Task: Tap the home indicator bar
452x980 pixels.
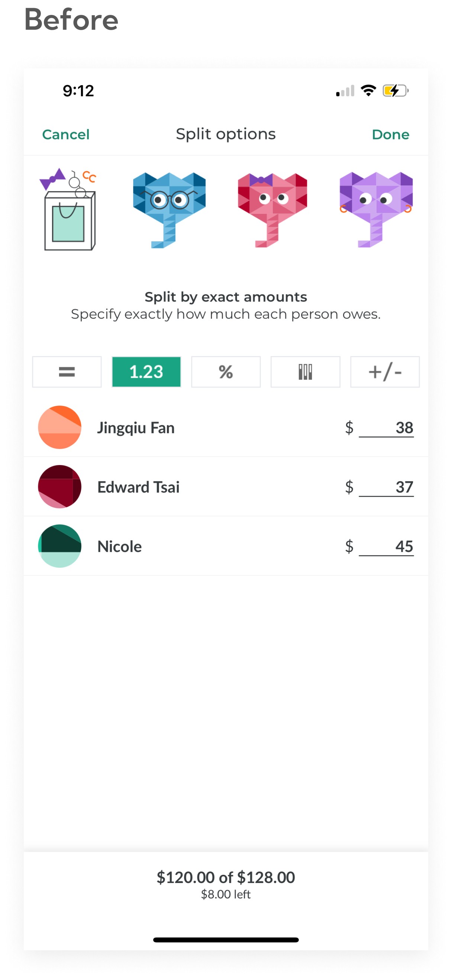Action: (x=226, y=940)
